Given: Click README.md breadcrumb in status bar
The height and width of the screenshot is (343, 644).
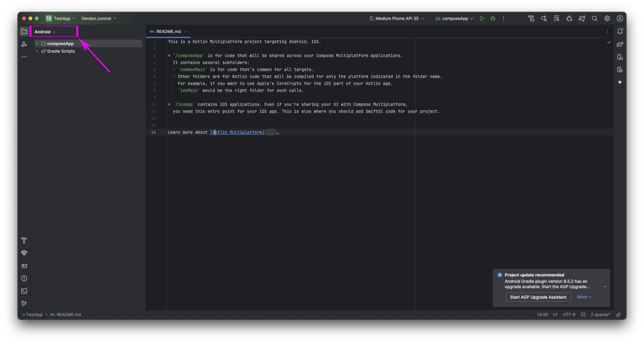Looking at the screenshot, I should (x=66, y=314).
